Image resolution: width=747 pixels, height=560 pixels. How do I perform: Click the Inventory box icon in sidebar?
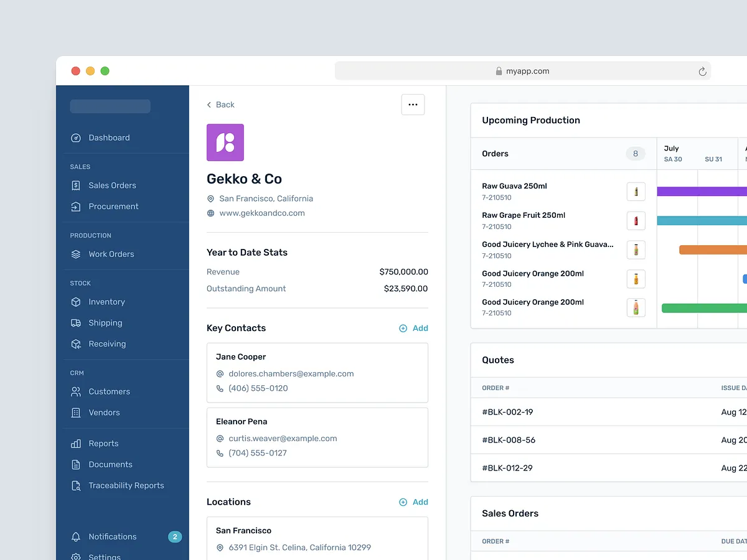pos(75,302)
